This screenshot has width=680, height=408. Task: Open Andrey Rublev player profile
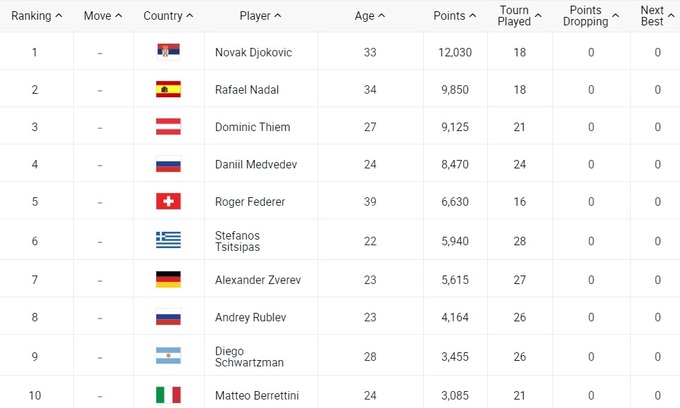coord(250,318)
